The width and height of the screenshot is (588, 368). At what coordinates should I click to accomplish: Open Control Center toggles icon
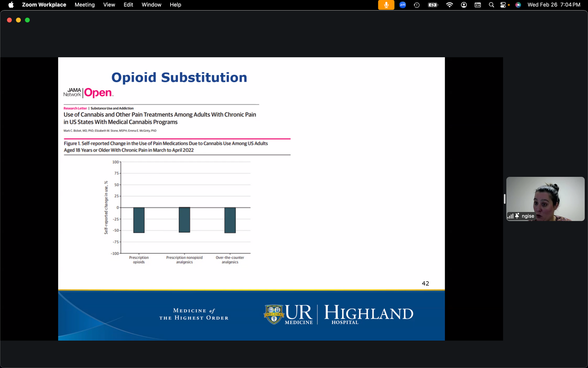pyautogui.click(x=503, y=5)
